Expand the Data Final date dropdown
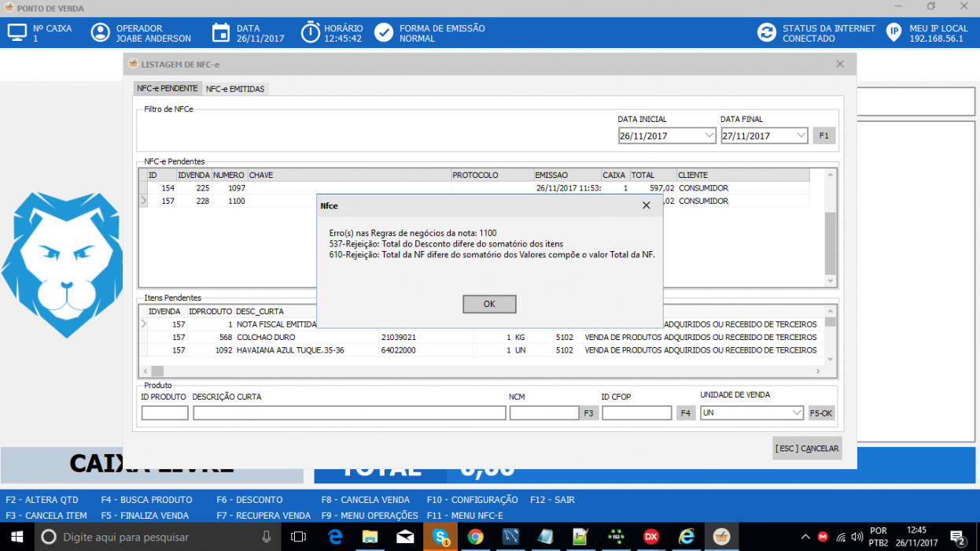This screenshot has width=980, height=551. tap(801, 136)
